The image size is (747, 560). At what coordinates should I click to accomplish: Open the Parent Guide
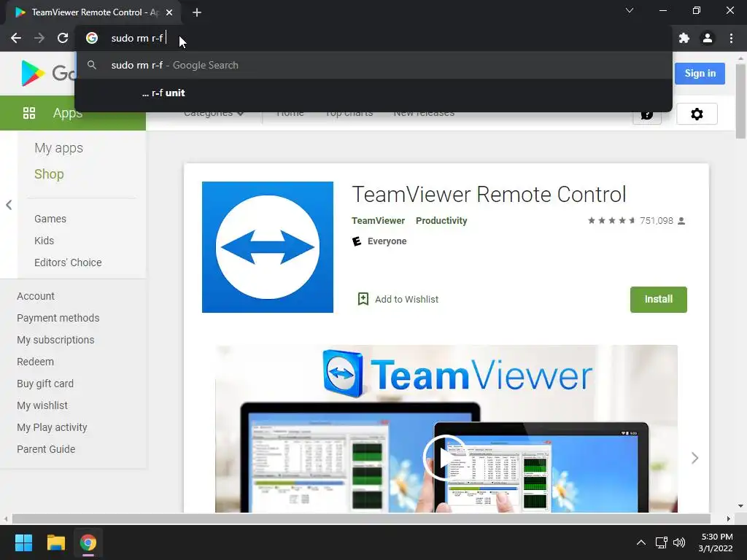coord(46,449)
